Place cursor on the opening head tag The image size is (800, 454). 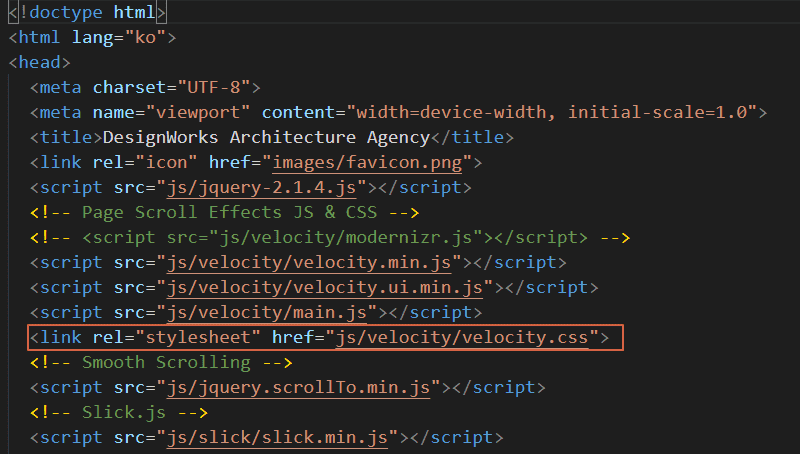pyautogui.click(x=39, y=62)
